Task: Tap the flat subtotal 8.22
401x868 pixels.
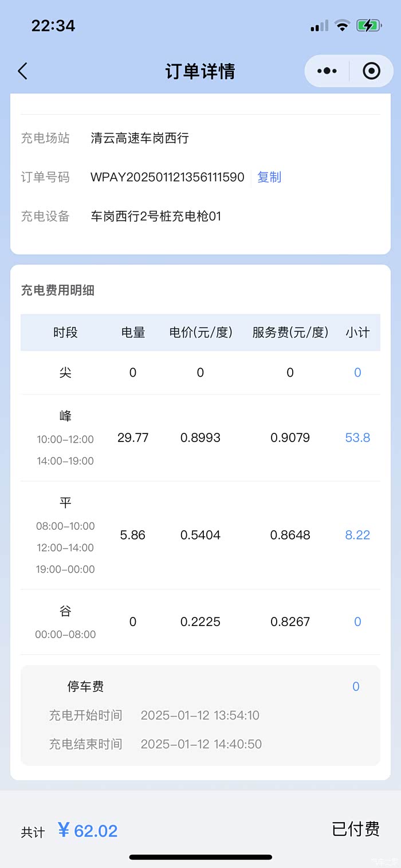Action: point(357,535)
